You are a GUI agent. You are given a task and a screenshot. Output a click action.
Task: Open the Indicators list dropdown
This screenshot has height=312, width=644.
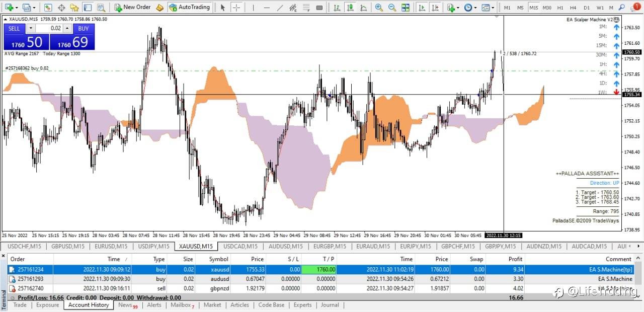tap(453, 8)
